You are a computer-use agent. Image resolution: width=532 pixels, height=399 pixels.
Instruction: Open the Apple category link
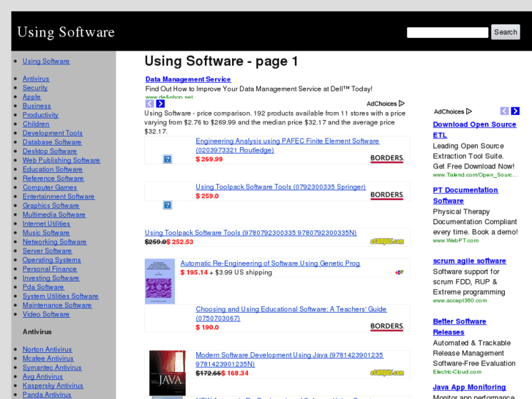pos(31,97)
